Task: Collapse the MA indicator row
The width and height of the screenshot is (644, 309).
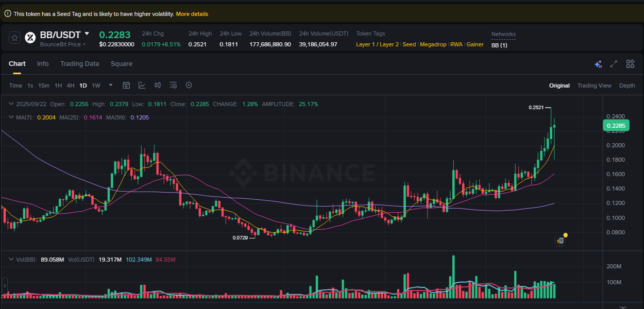Action: tap(11, 117)
